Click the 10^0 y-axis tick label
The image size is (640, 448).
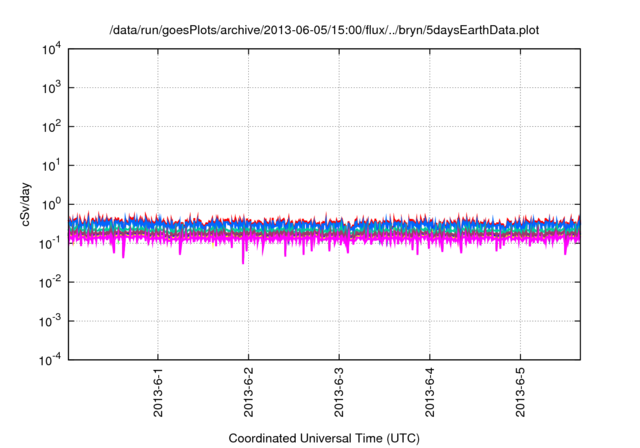[x=50, y=205]
